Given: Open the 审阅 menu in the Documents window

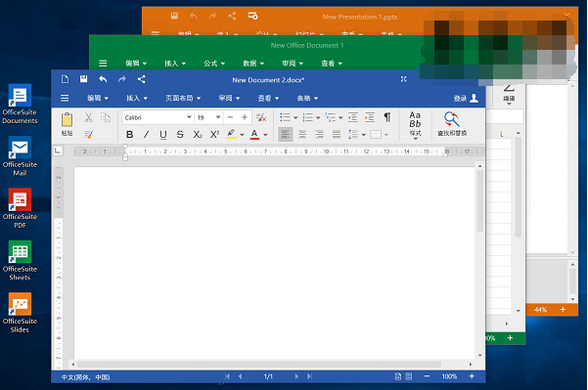Looking at the screenshot, I should (229, 98).
